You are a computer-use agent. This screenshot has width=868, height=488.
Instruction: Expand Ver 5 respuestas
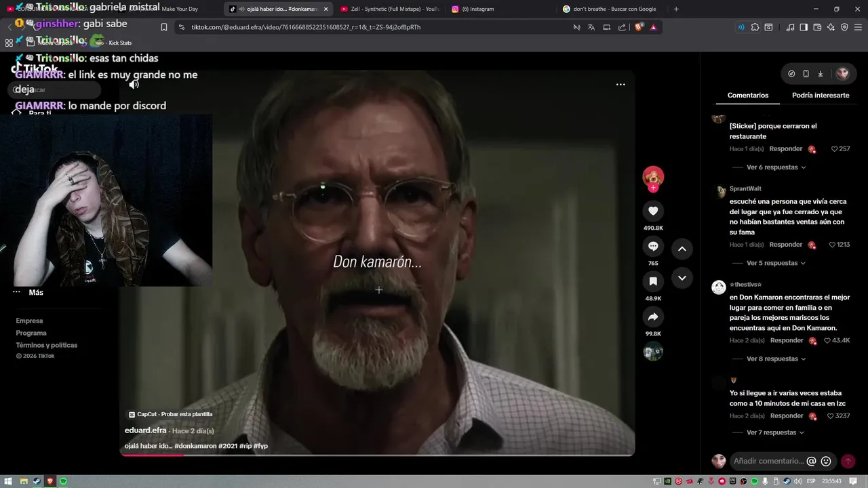pyautogui.click(x=776, y=263)
